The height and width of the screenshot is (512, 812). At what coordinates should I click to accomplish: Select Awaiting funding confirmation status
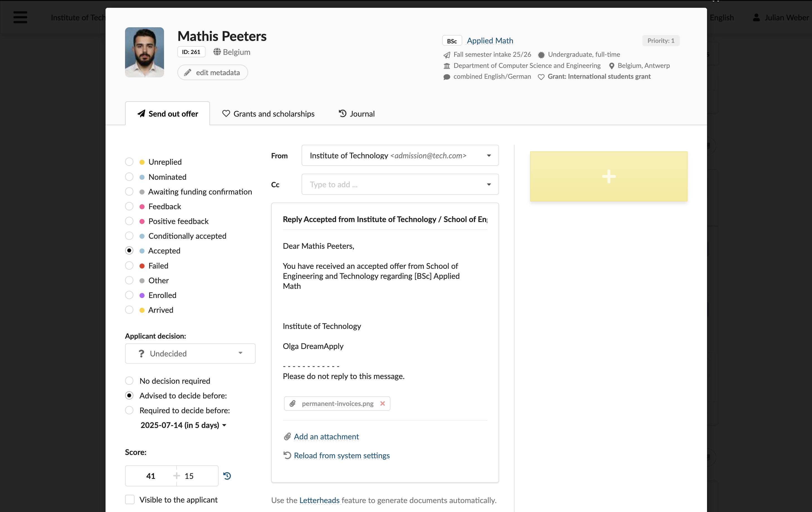click(129, 191)
